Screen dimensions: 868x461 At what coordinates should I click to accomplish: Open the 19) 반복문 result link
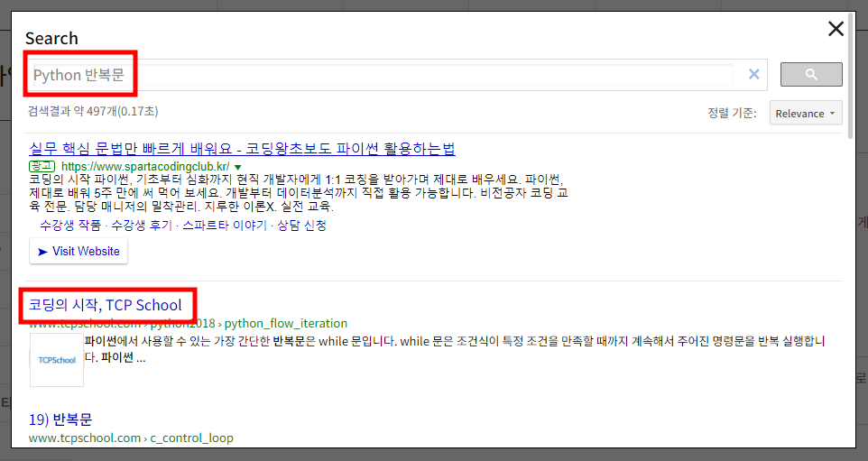(x=60, y=420)
